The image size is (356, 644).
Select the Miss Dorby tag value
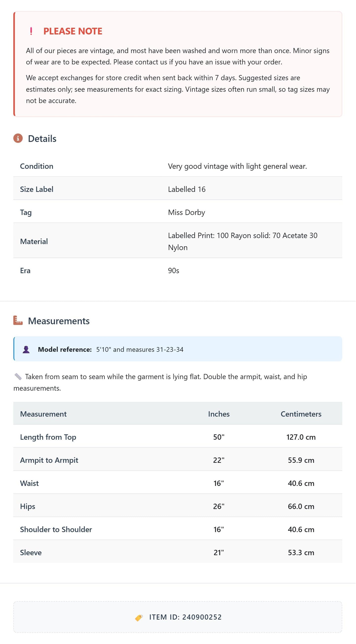(187, 212)
